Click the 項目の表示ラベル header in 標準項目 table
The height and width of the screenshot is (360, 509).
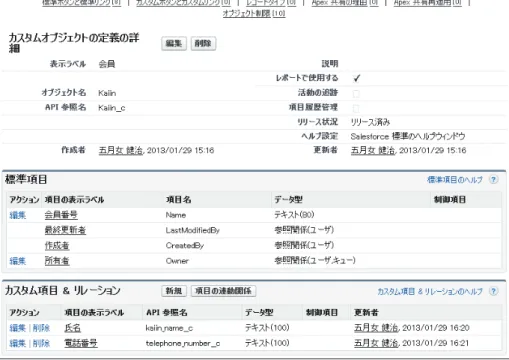click(x=74, y=200)
